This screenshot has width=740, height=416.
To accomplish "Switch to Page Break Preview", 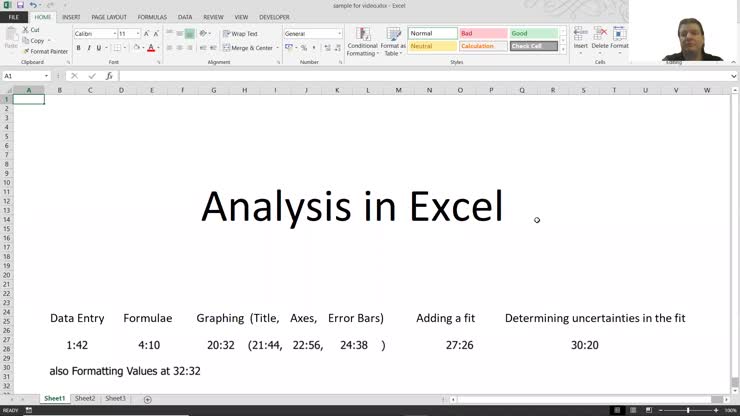I will click(x=649, y=410).
